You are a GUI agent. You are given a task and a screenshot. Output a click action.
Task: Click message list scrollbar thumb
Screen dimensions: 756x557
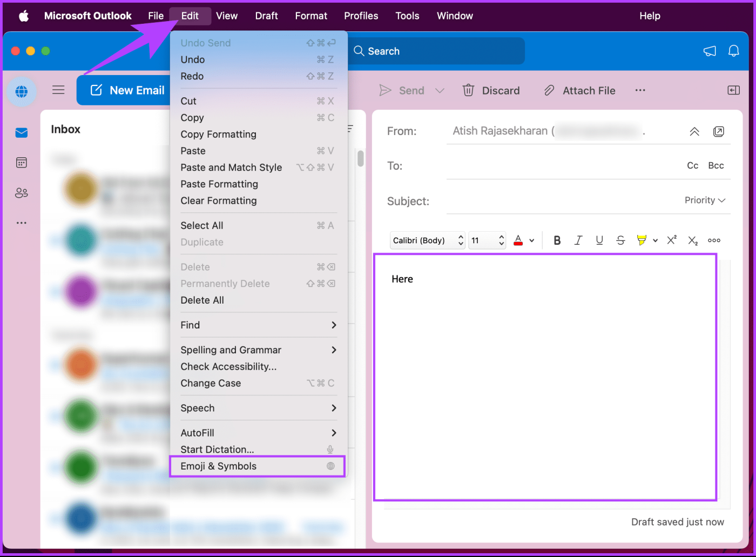coord(361,158)
